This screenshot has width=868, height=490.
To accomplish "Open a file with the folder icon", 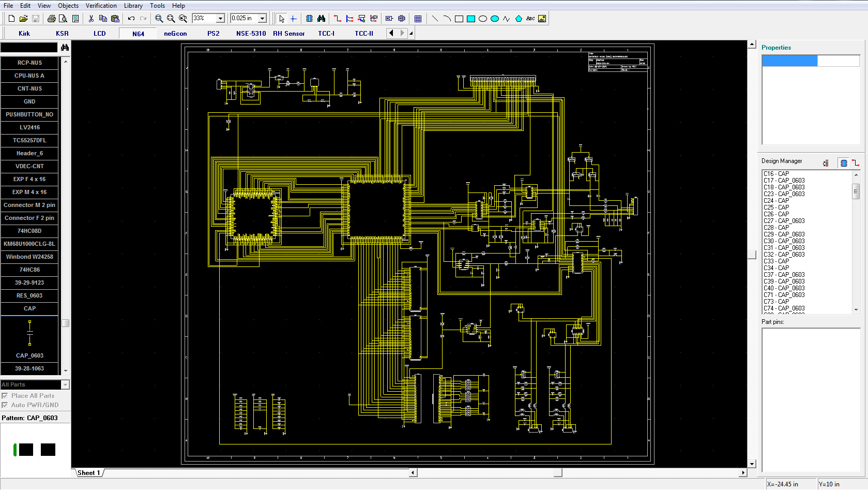I will coord(23,19).
